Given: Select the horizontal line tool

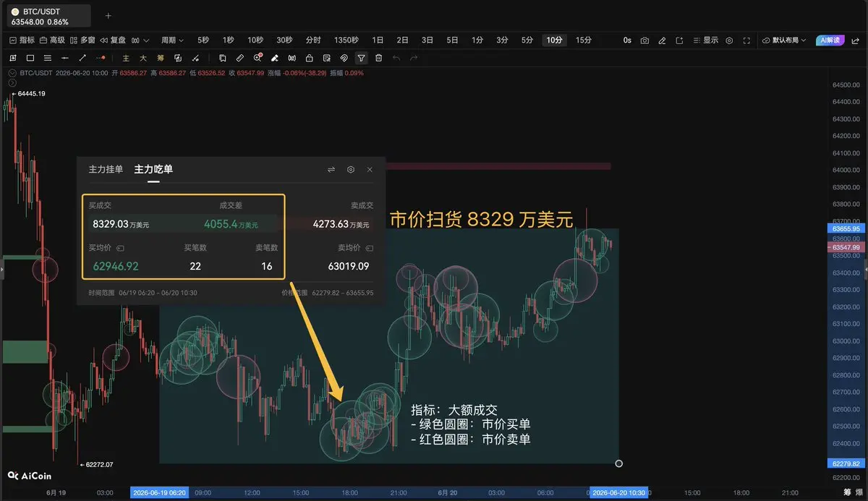Looking at the screenshot, I should point(65,58).
